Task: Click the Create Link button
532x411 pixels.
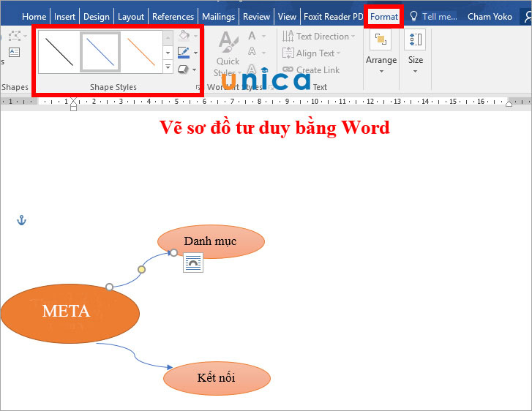Action: pyautogui.click(x=311, y=70)
